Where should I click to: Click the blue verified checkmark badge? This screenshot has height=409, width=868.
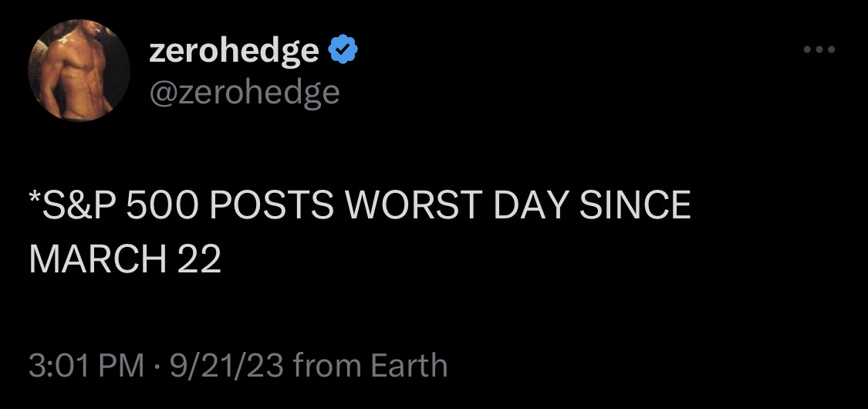[x=343, y=50]
